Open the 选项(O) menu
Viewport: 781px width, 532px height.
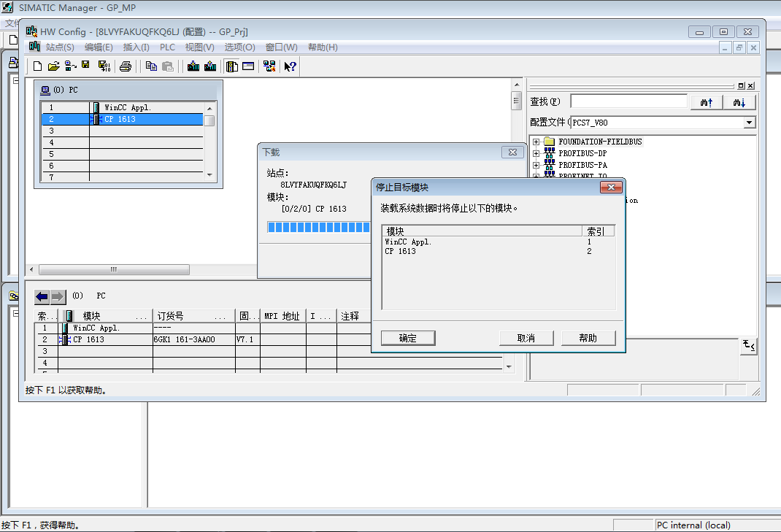[x=239, y=47]
